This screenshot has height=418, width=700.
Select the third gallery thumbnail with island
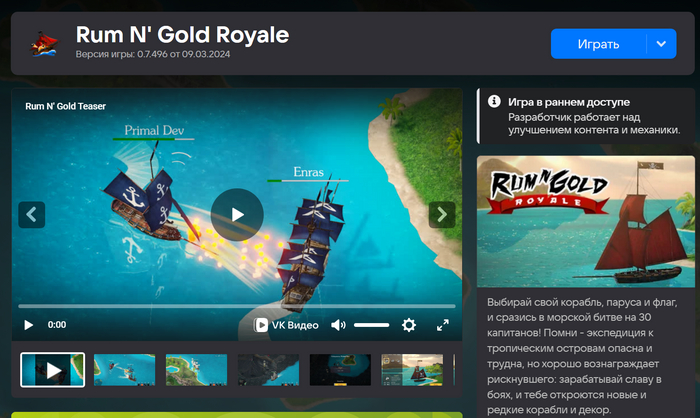(196, 370)
